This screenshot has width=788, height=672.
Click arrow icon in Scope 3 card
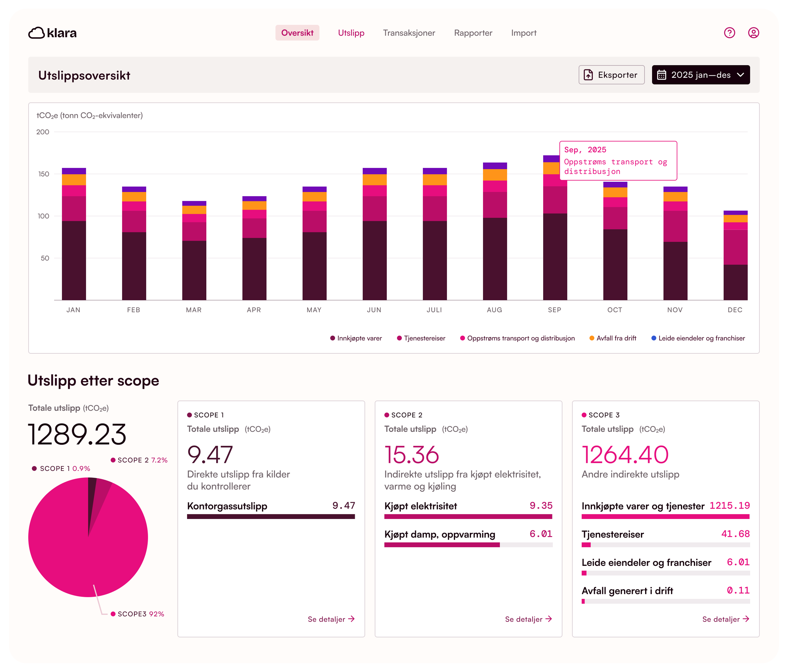pyautogui.click(x=746, y=619)
